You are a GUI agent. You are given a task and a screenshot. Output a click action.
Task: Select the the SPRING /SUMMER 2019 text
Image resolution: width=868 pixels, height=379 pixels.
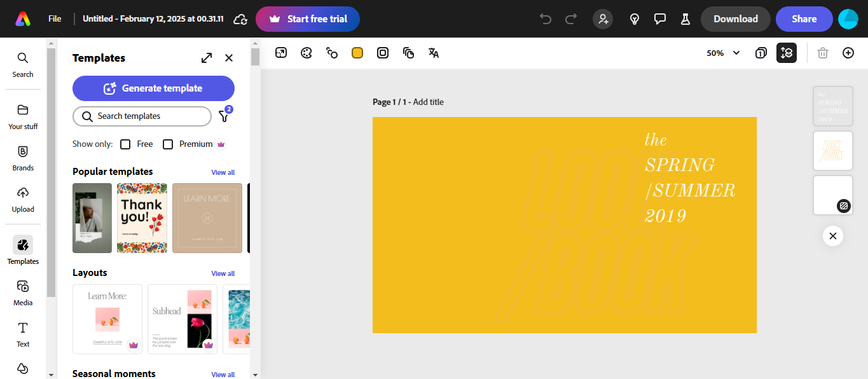pos(690,178)
